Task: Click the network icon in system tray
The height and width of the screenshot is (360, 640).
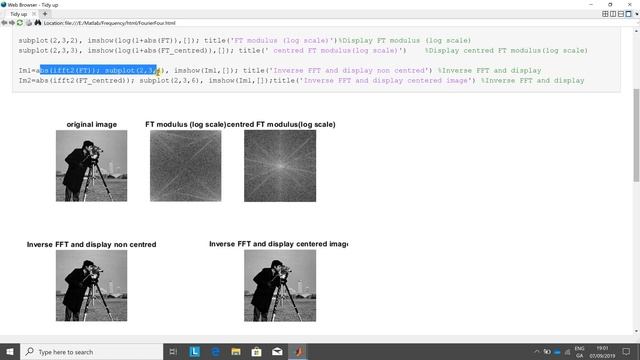Action: (567, 352)
